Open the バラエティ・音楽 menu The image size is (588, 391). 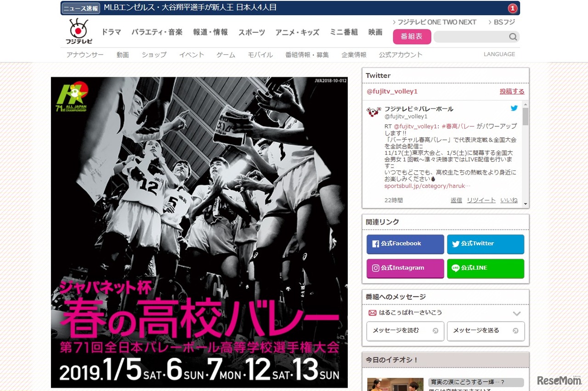click(157, 32)
